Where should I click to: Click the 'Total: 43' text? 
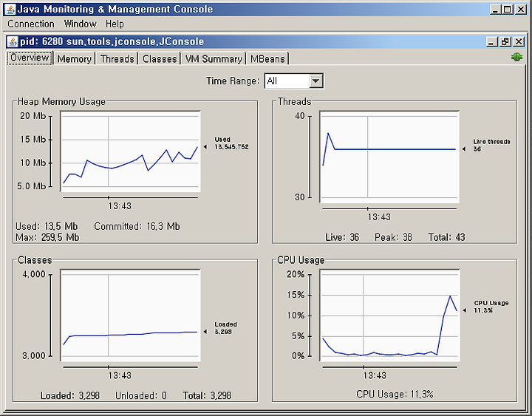446,237
